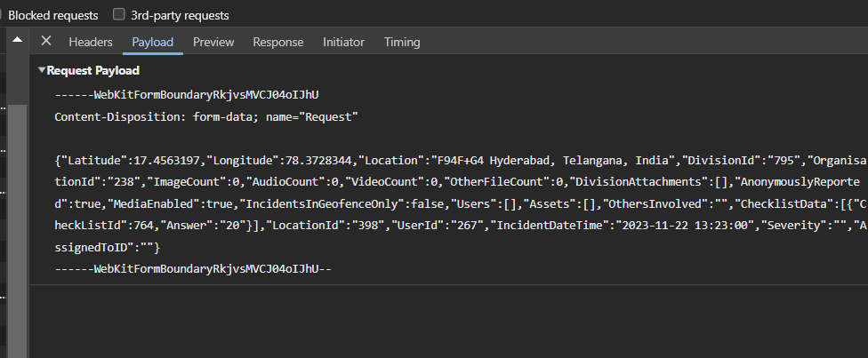Select the Payload tab
This screenshot has width=868, height=358.
point(152,42)
